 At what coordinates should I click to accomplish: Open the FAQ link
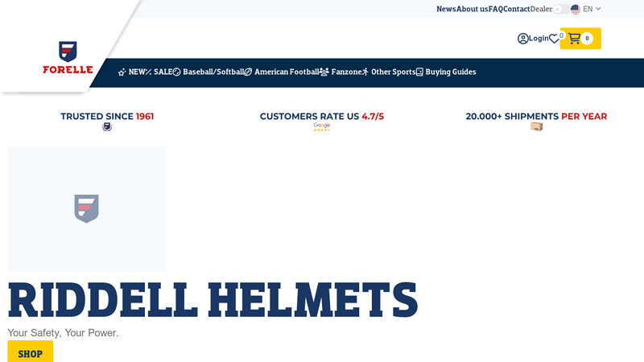[x=495, y=9]
